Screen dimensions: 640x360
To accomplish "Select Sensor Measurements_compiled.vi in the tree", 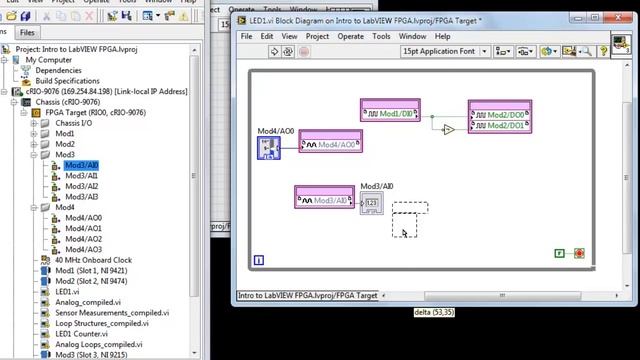I will click(x=112, y=313).
